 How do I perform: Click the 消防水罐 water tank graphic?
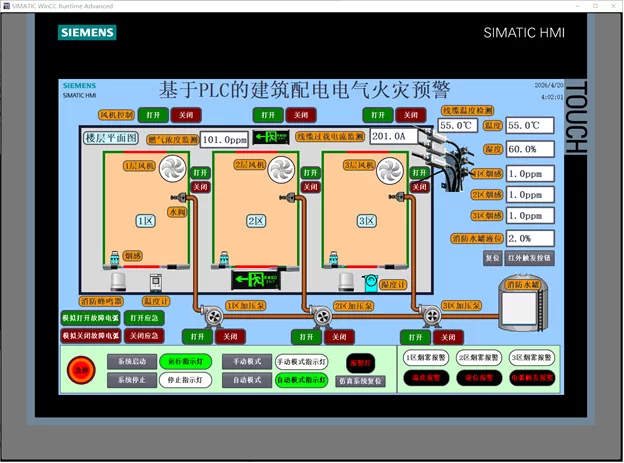tap(523, 305)
